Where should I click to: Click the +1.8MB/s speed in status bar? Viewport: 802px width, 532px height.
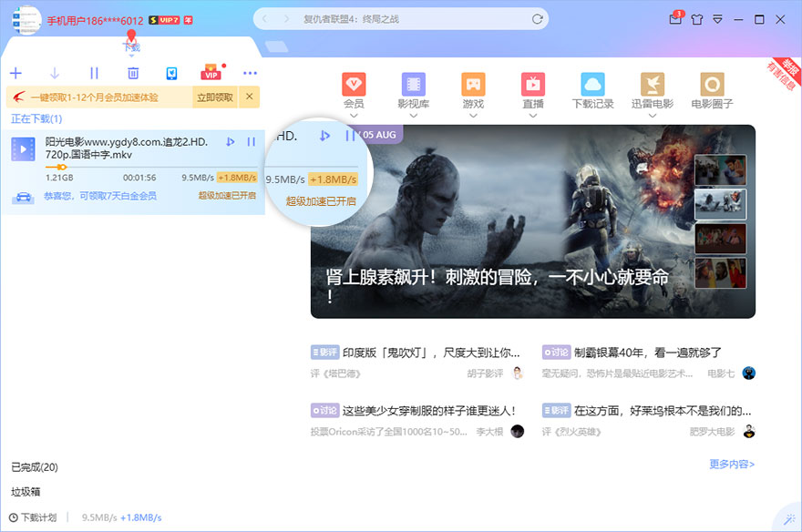click(x=141, y=517)
